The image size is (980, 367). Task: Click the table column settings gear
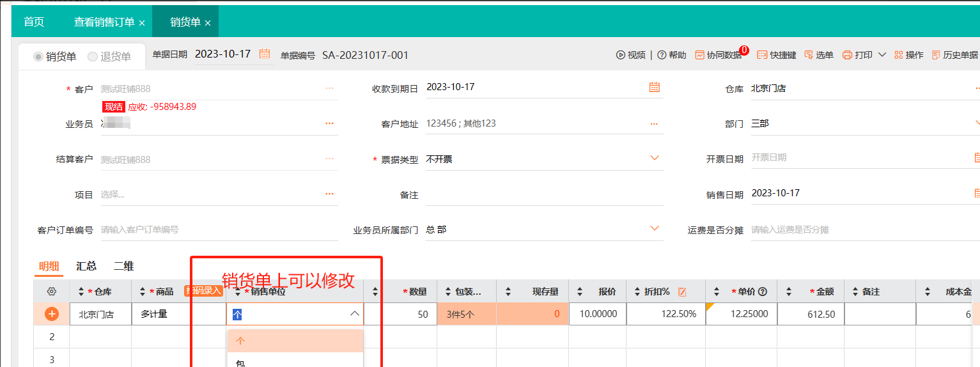coord(52,292)
